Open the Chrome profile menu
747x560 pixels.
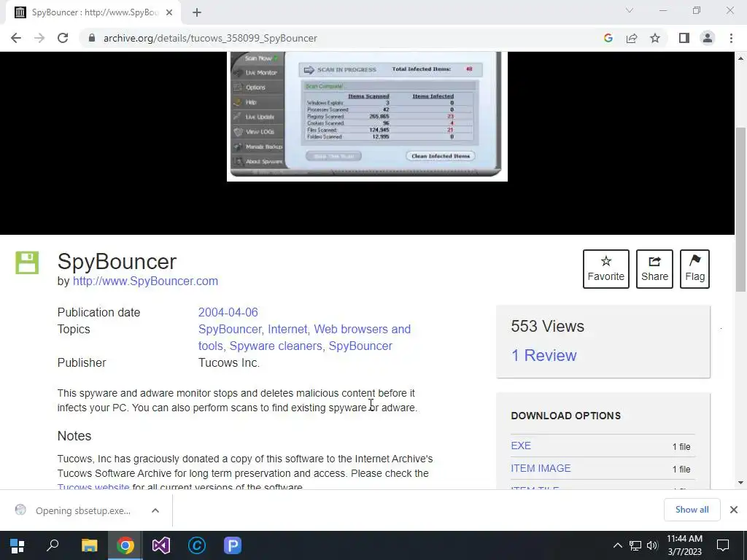click(708, 38)
